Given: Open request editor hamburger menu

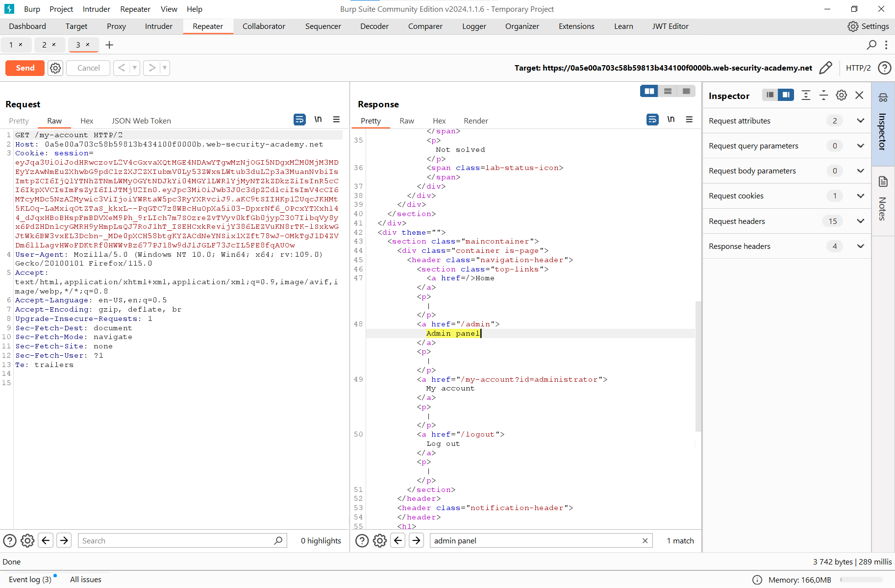Looking at the screenshot, I should tap(336, 119).
